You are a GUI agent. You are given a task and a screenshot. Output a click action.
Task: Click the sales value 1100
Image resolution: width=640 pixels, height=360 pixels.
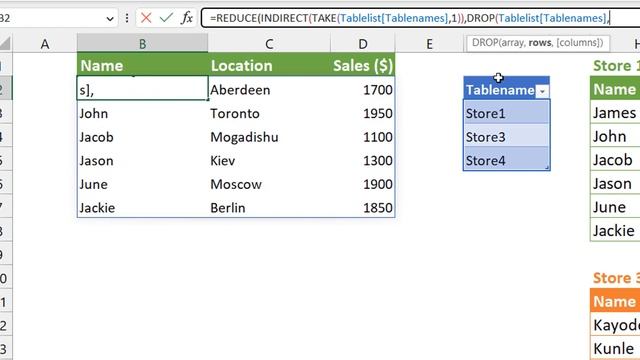362,137
